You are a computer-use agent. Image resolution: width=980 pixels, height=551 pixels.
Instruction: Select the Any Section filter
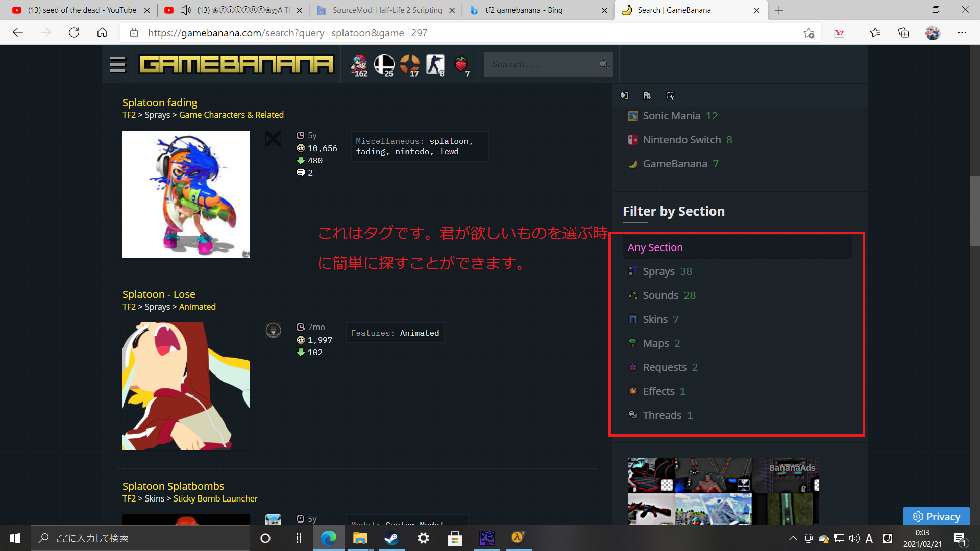[655, 247]
